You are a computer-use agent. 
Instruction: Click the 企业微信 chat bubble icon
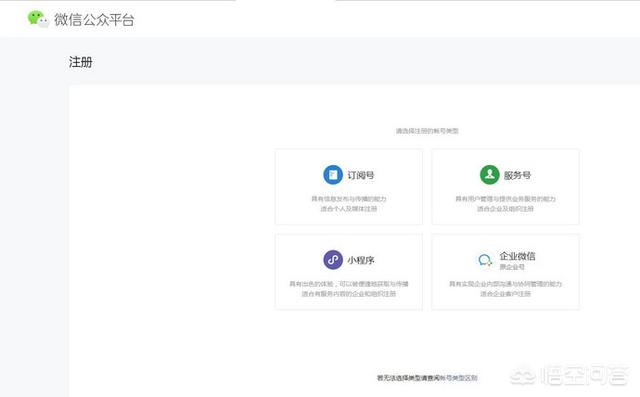[x=485, y=260]
